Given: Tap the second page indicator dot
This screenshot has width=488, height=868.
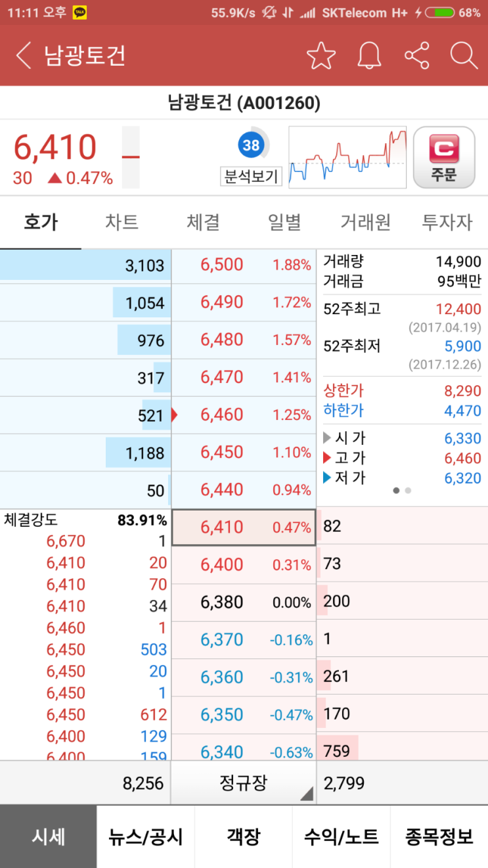Looking at the screenshot, I should pyautogui.click(x=408, y=490).
